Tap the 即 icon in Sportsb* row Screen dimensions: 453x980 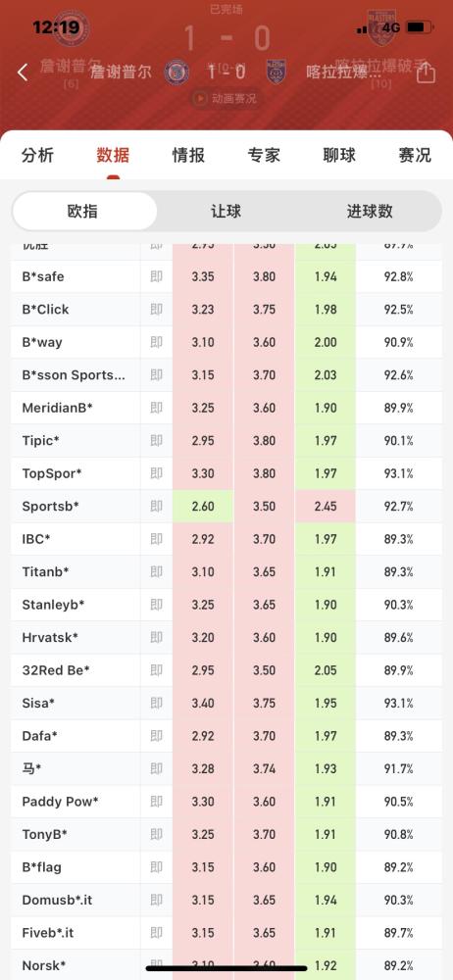point(157,506)
